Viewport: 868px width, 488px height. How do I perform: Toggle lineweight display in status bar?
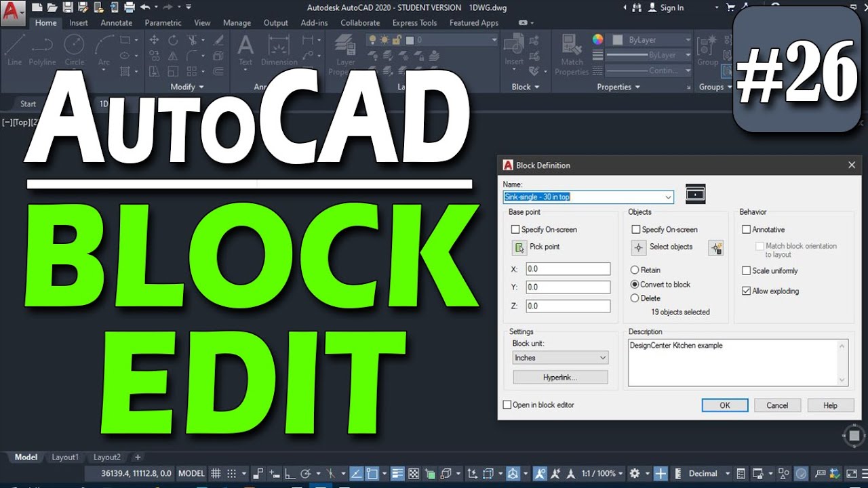[398, 474]
